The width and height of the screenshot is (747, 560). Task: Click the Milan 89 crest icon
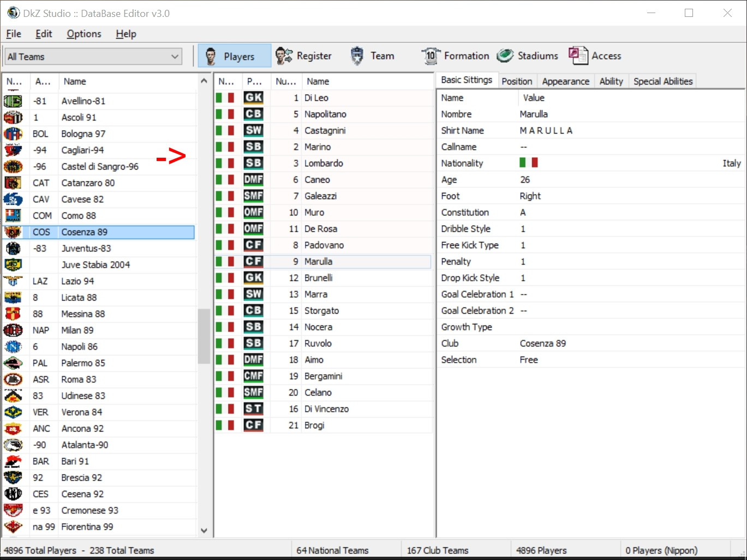(x=13, y=330)
